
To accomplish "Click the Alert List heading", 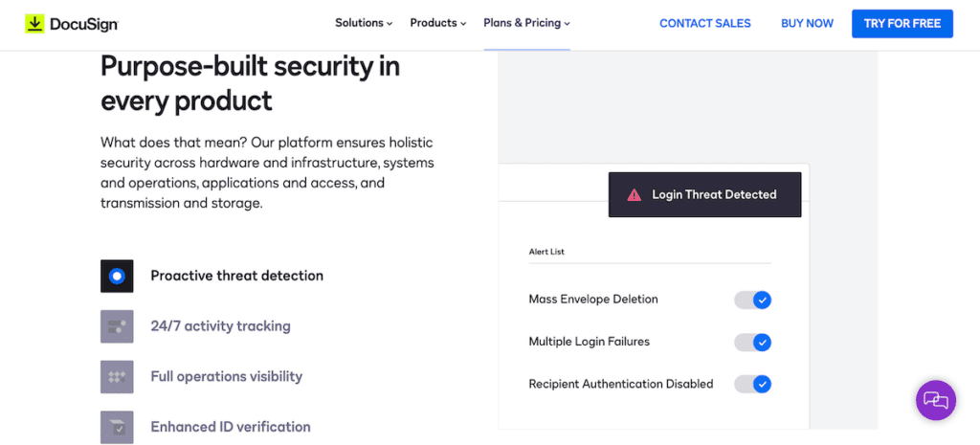I will tap(546, 252).
